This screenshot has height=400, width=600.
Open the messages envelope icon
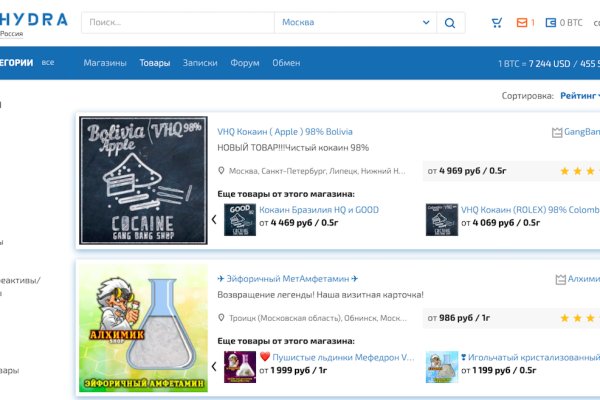pos(521,22)
